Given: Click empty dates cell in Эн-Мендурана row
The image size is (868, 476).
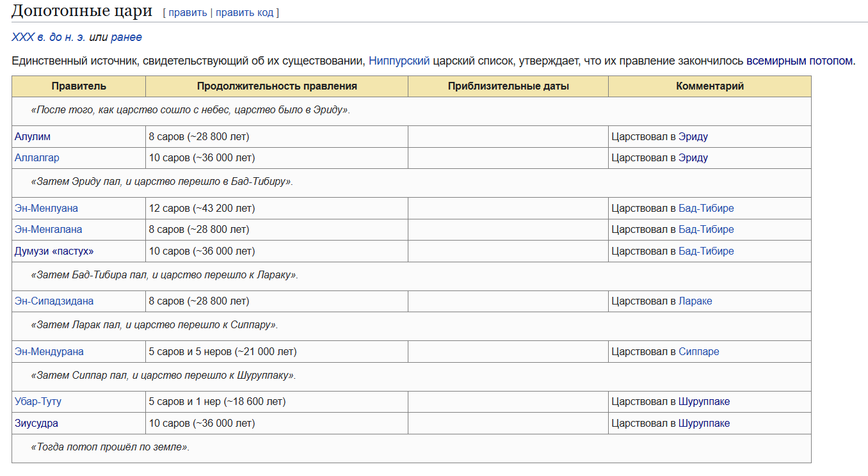Looking at the screenshot, I should click(x=508, y=351).
